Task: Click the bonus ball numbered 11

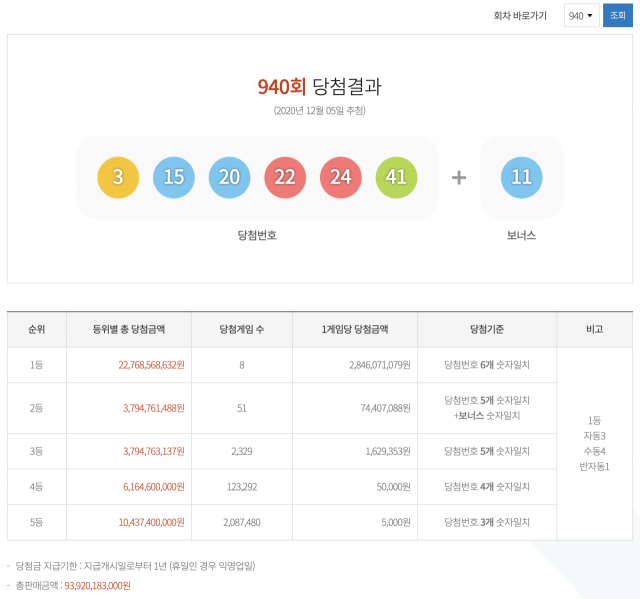Action: tap(522, 177)
